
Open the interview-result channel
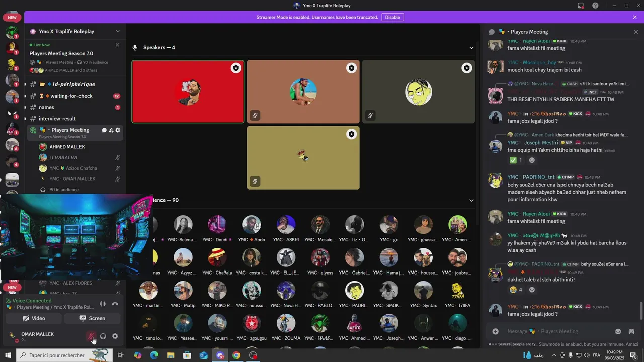(x=74, y=119)
